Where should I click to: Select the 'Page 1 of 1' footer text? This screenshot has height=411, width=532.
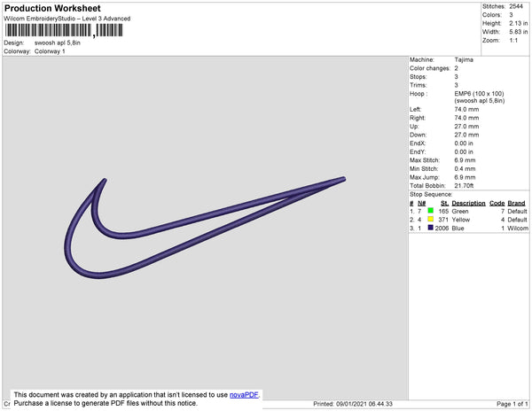click(x=512, y=404)
